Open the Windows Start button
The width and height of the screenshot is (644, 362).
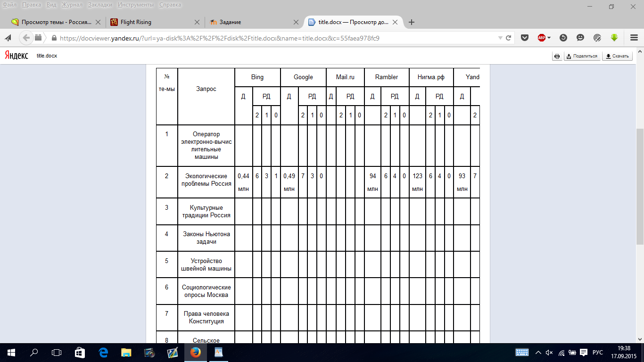coord(11,352)
